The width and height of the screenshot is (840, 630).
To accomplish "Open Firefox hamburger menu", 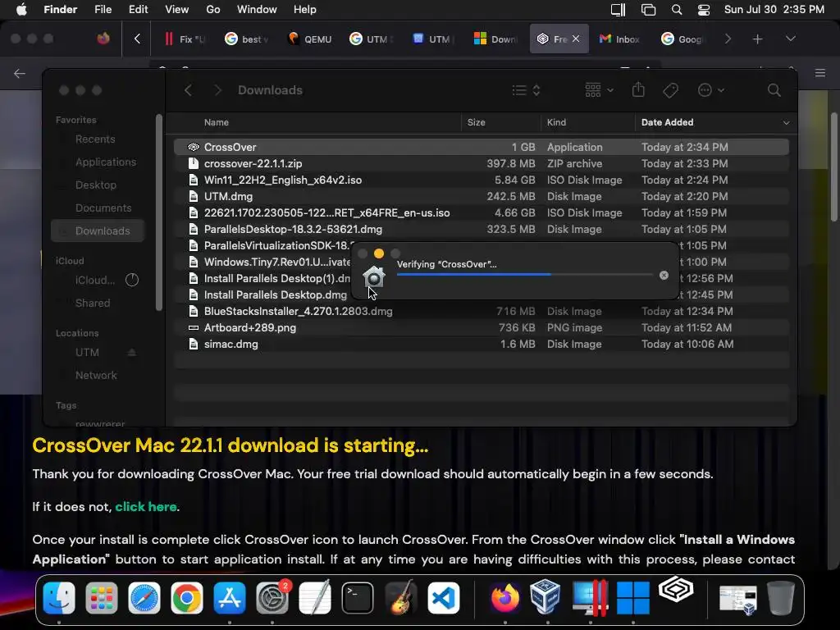I will [820, 73].
